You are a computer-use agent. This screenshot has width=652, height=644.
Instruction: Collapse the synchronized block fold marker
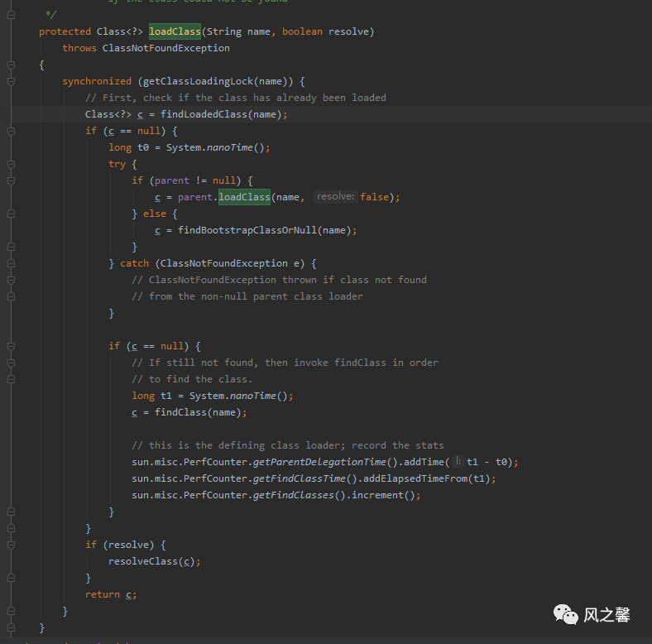[12, 82]
